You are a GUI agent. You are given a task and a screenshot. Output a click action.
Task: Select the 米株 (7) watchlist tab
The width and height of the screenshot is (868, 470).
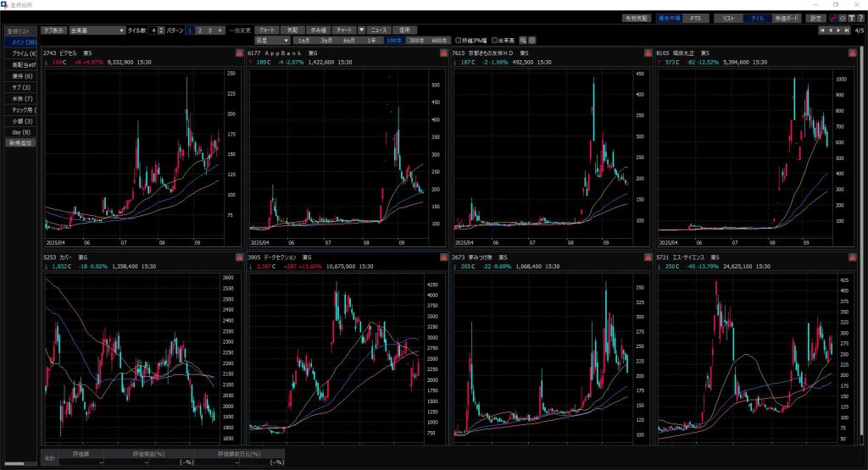(x=21, y=98)
